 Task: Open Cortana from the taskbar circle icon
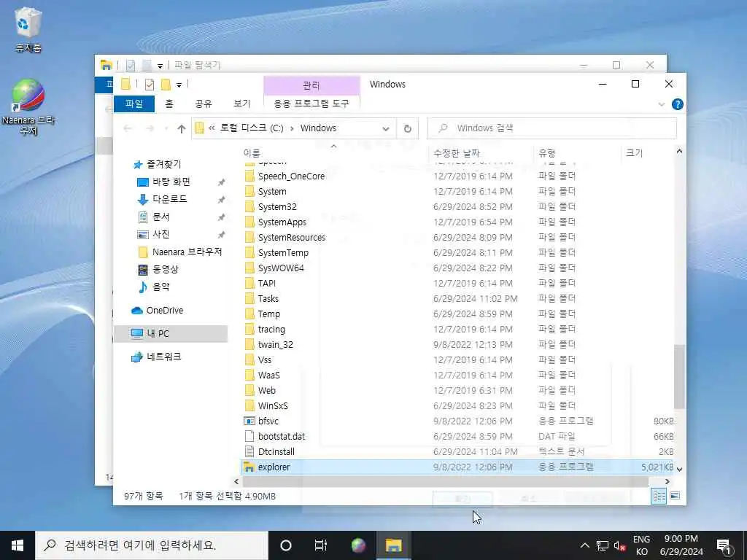pyautogui.click(x=286, y=545)
